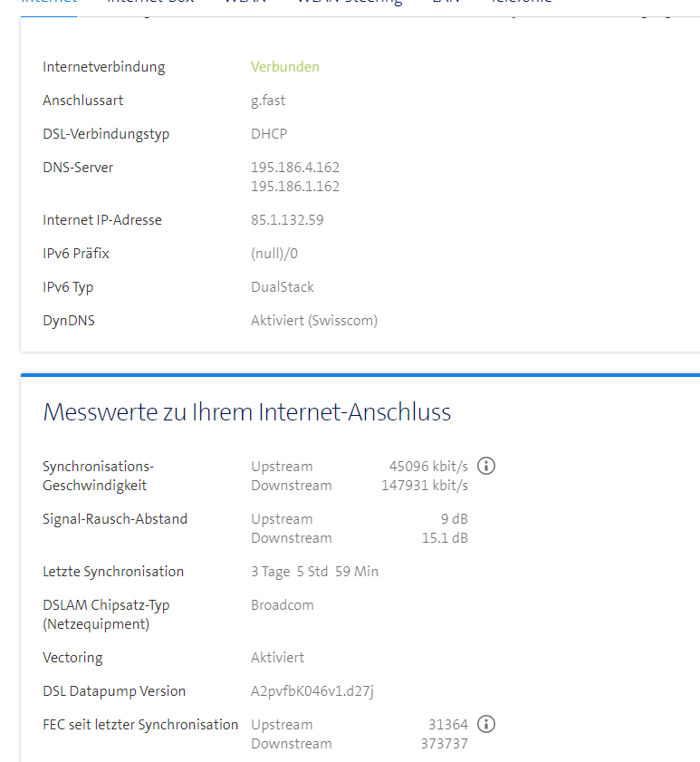Open the LAN tab
This screenshot has height=762, width=700.
tap(445, 3)
